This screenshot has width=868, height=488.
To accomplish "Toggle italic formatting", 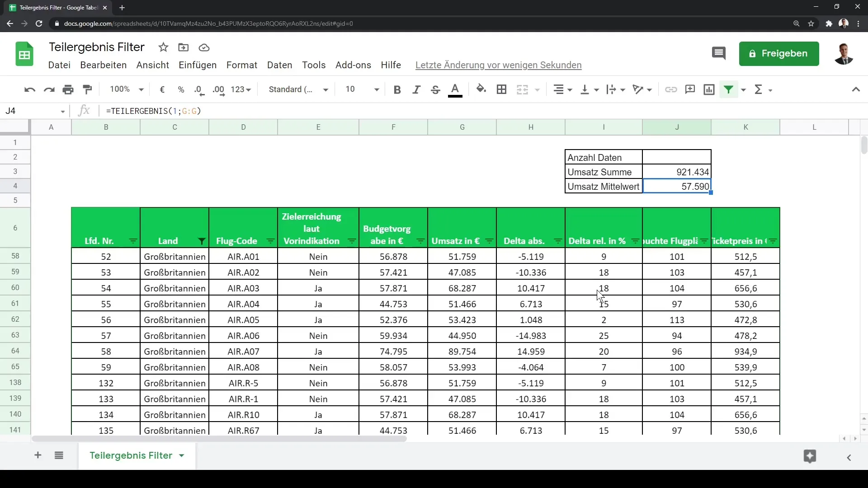I will pyautogui.click(x=416, y=89).
